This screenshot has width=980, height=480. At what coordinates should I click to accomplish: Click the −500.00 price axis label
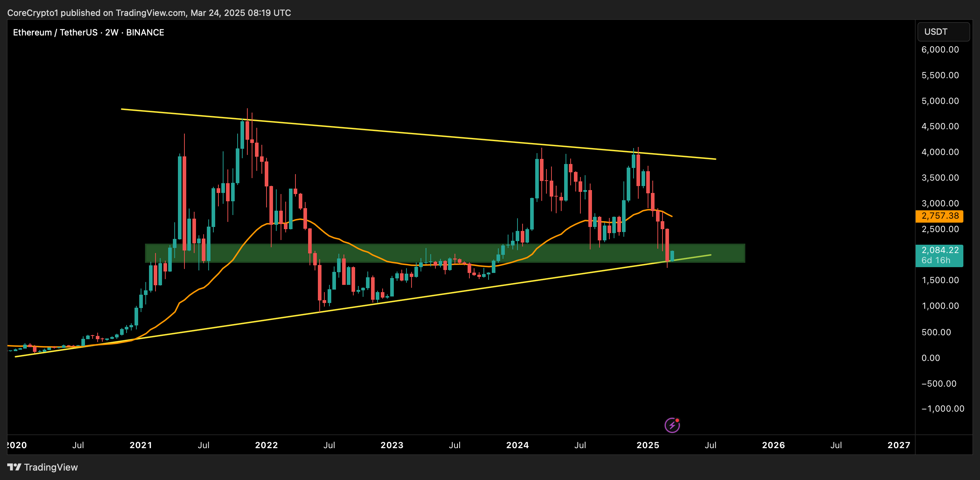click(x=938, y=384)
